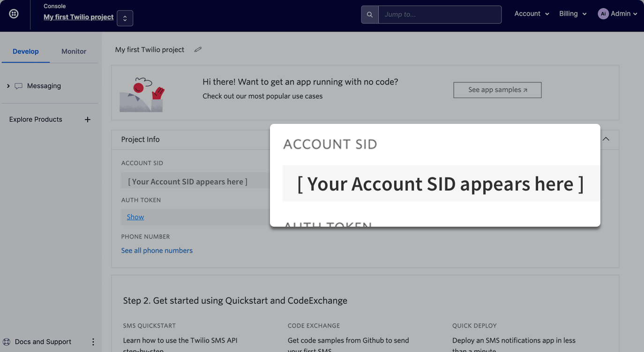Viewport: 644px width, 352px height.
Task: Collapse the Project Info panel chevron
Action: tap(606, 139)
